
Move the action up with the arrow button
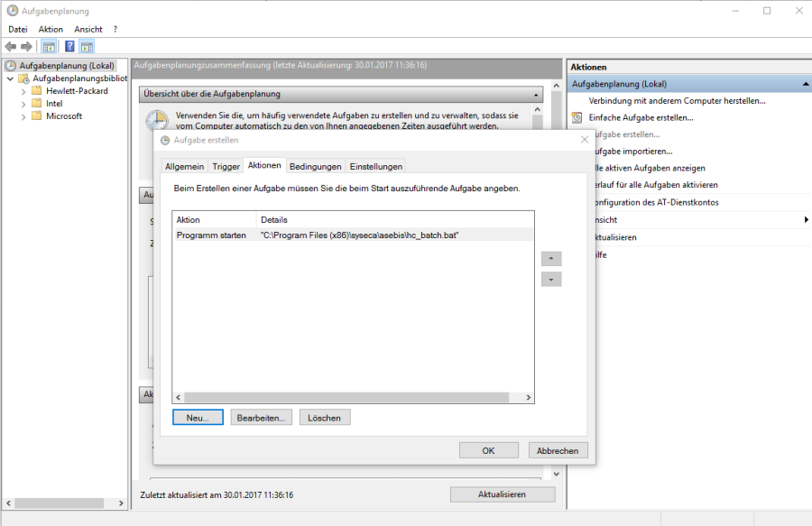(x=551, y=258)
